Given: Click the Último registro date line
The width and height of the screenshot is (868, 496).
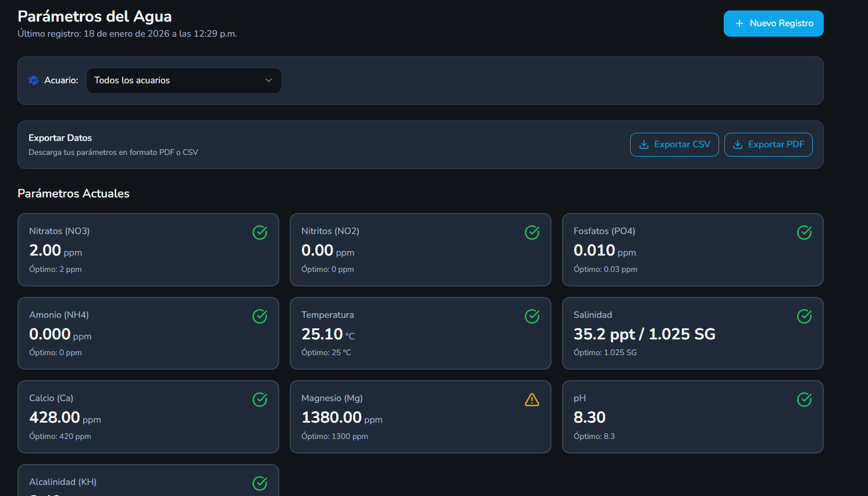Looking at the screenshot, I should pyautogui.click(x=127, y=34).
